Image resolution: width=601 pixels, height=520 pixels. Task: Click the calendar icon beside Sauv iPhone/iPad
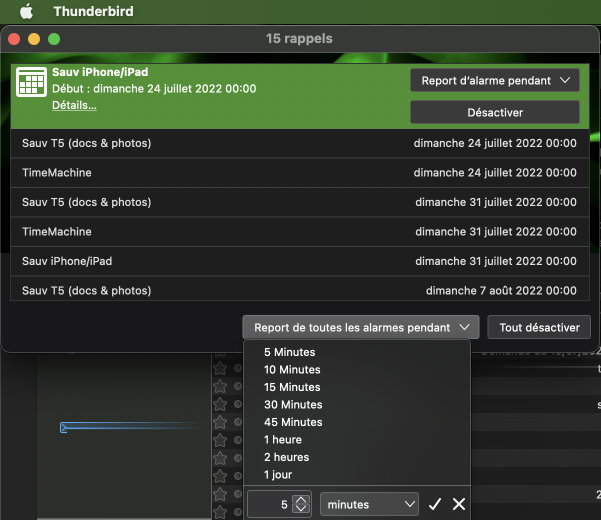click(x=32, y=84)
